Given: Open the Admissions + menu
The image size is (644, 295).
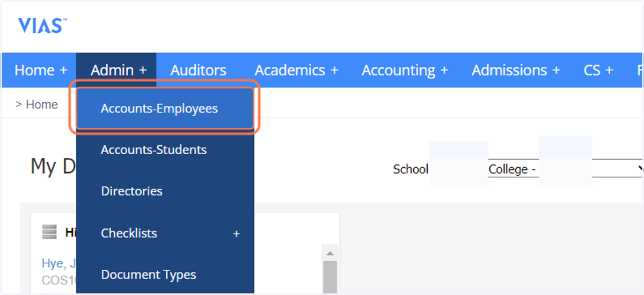Looking at the screenshot, I should tap(516, 70).
